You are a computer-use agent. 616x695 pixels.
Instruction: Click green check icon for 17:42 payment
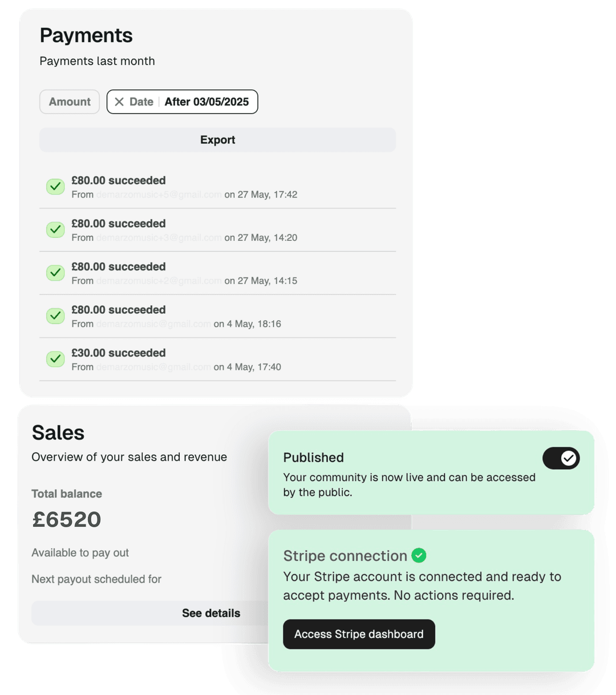coord(55,187)
